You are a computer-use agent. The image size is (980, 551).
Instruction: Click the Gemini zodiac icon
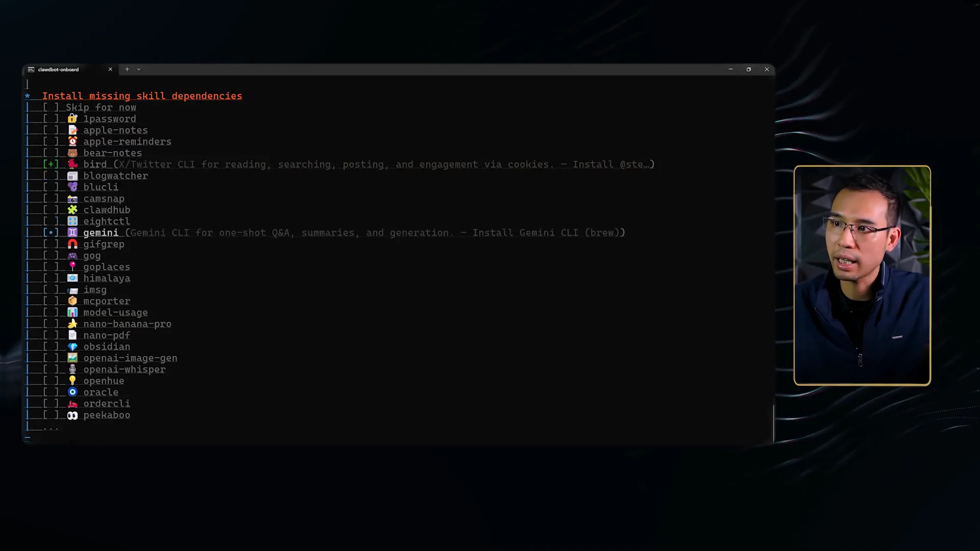[72, 233]
